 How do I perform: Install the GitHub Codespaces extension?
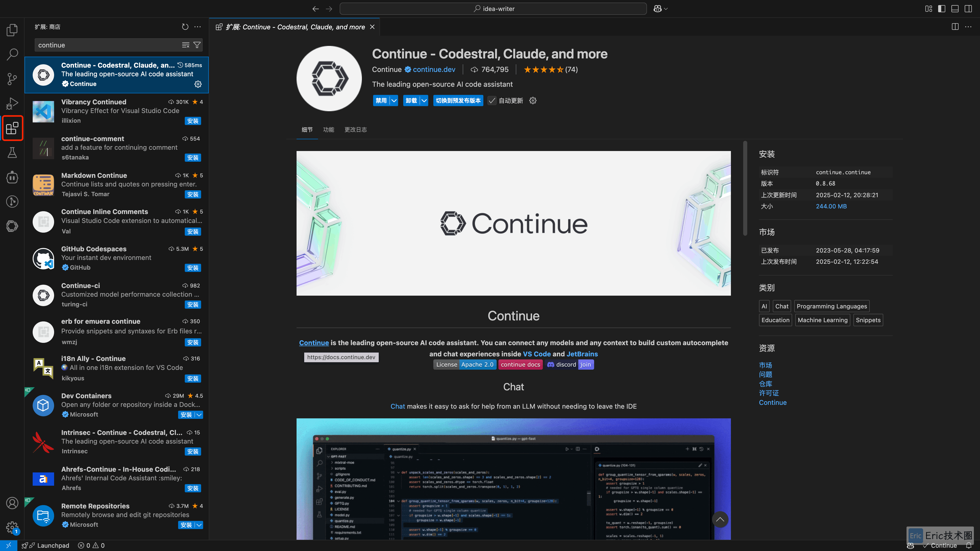coord(193,268)
